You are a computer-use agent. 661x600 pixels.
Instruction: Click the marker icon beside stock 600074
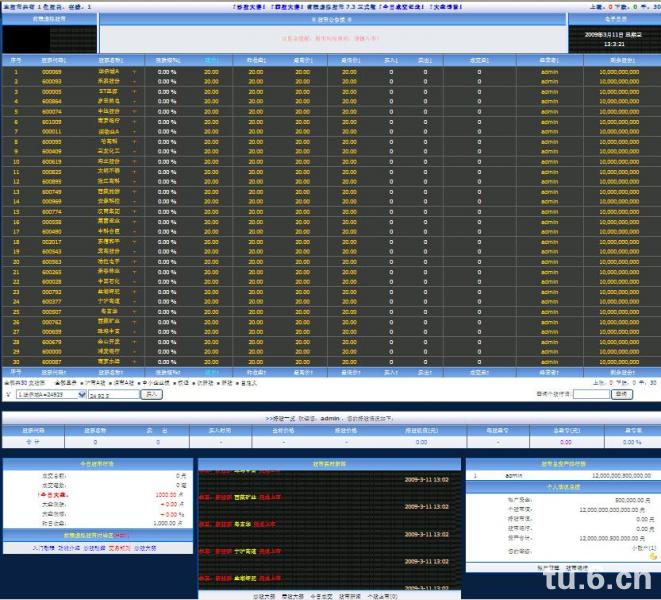pos(134,112)
